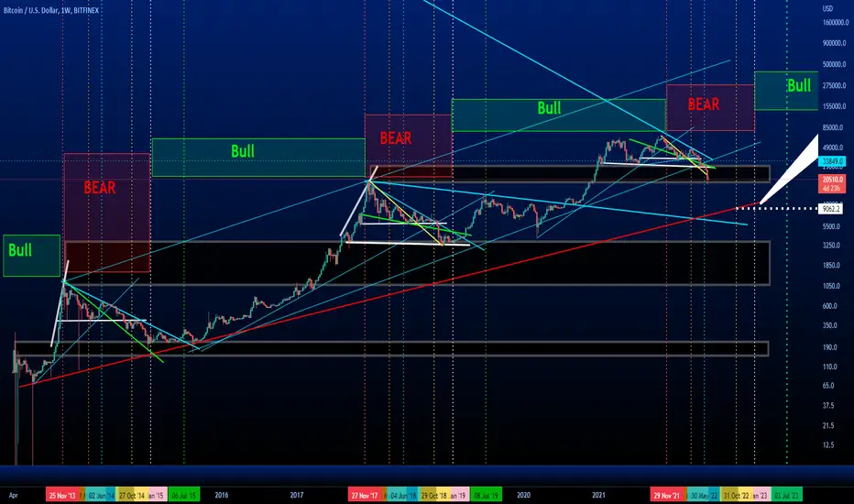The height and width of the screenshot is (504, 854).
Task: Click the Bull label in the 2013 green box
Action: pyautogui.click(x=20, y=250)
